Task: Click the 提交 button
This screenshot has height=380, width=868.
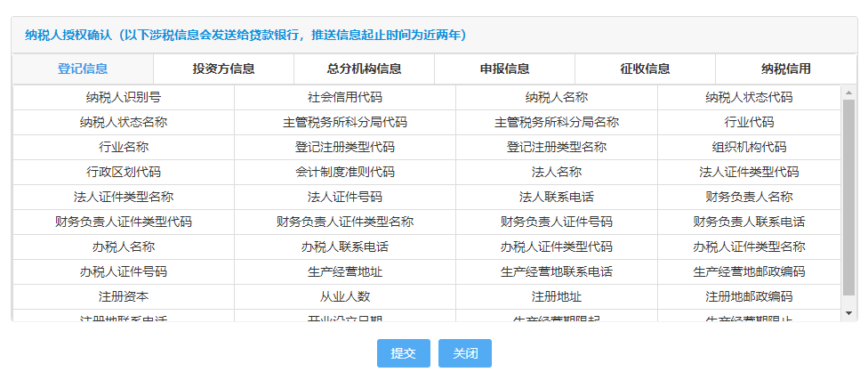Action: point(404,353)
